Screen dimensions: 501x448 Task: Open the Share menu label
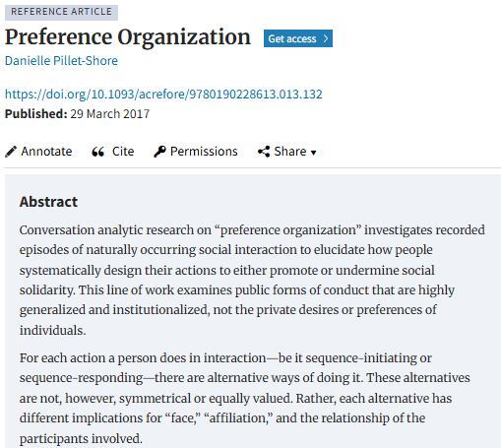(x=290, y=152)
